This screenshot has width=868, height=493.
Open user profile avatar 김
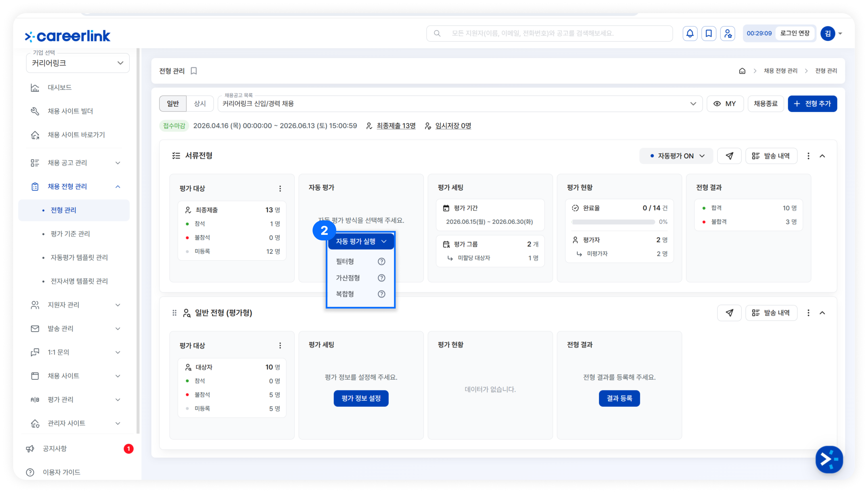[x=828, y=33]
